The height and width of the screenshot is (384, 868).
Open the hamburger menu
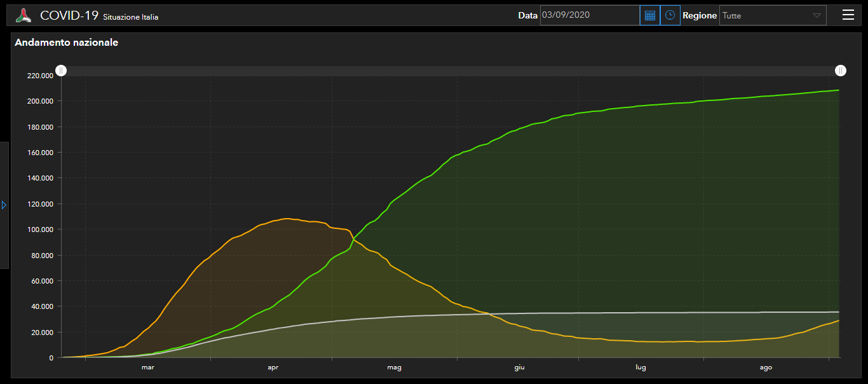pyautogui.click(x=848, y=15)
